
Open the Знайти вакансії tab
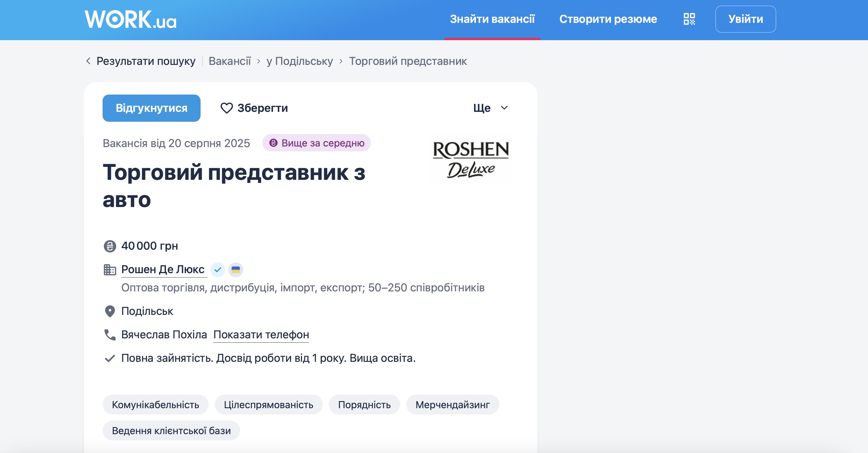tap(492, 19)
